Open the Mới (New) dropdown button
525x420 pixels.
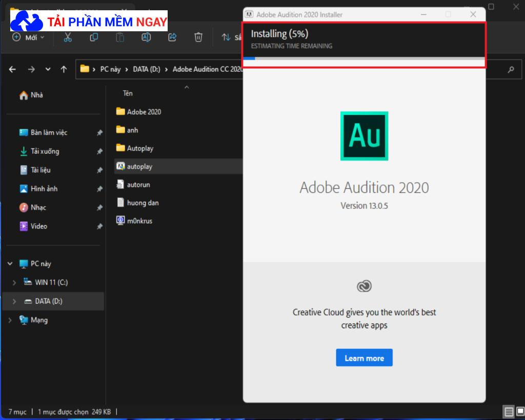point(28,37)
